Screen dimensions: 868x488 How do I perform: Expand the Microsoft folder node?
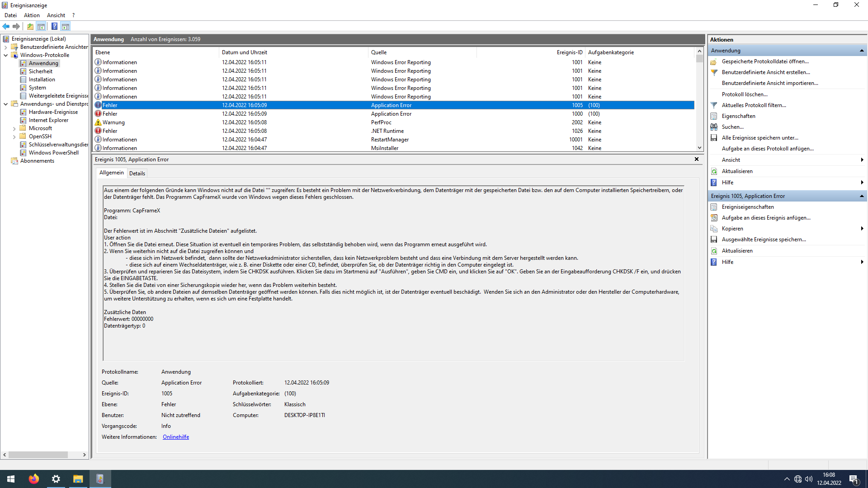(x=14, y=129)
